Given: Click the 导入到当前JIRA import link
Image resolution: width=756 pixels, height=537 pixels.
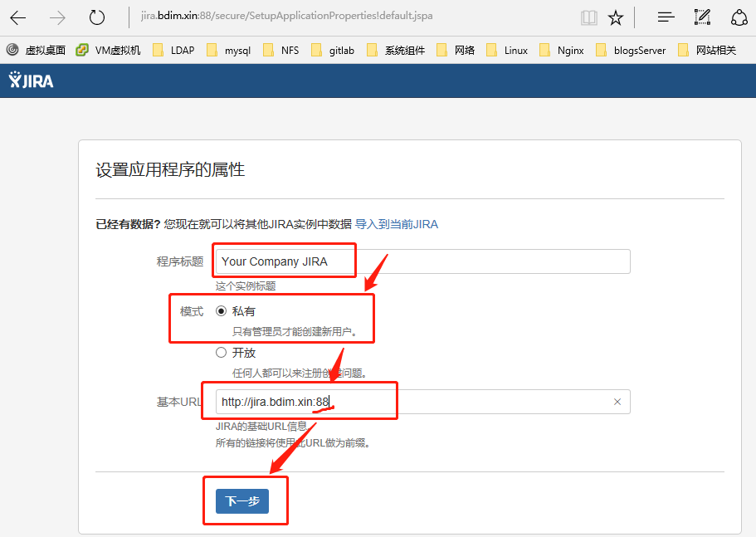Looking at the screenshot, I should click(x=396, y=224).
